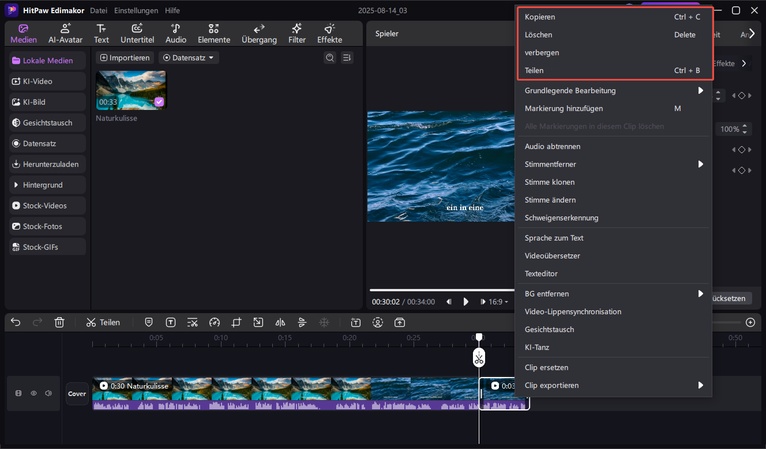Expand the Clip exportieren submenu
766x449 pixels.
coord(613,385)
